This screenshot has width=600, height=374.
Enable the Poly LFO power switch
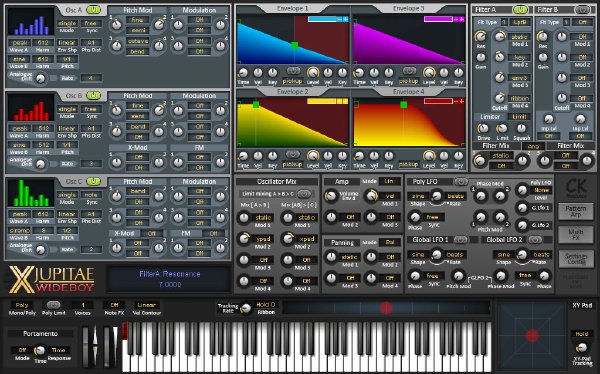[461, 181]
